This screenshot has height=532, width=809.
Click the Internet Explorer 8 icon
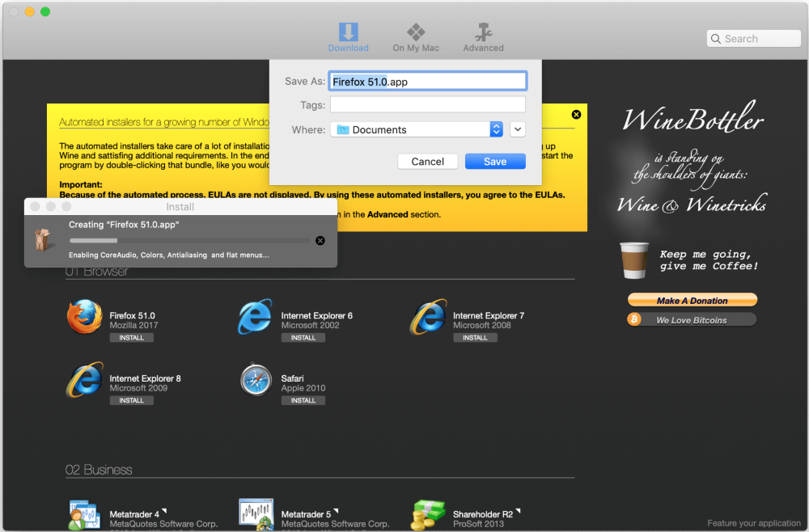coord(85,379)
